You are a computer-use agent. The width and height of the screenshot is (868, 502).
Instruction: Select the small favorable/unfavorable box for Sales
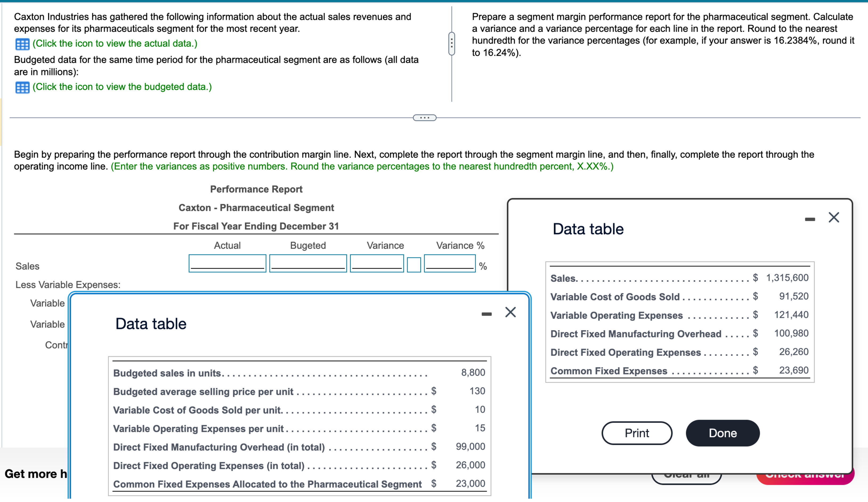click(x=414, y=265)
